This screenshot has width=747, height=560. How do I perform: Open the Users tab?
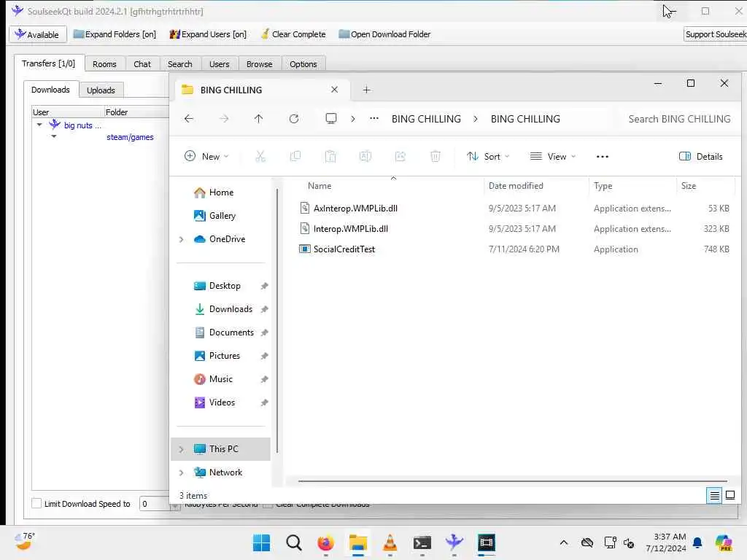pos(219,64)
